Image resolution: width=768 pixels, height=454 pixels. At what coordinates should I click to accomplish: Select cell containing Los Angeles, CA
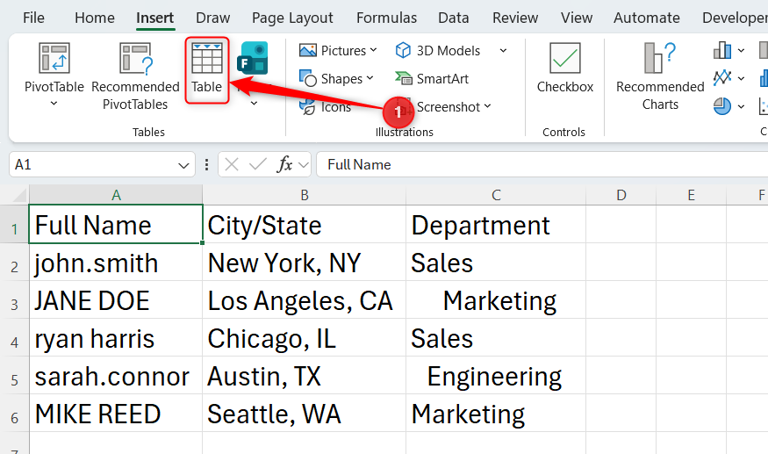[304, 300]
